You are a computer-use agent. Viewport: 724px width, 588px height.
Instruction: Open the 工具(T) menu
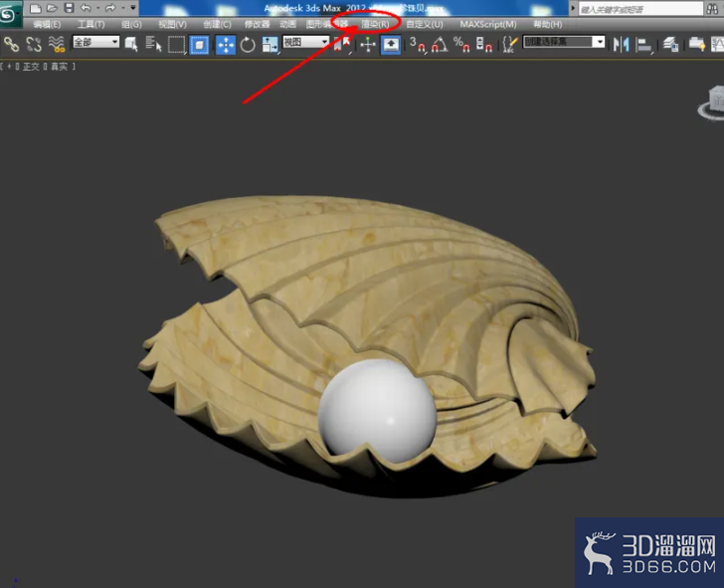(x=90, y=24)
